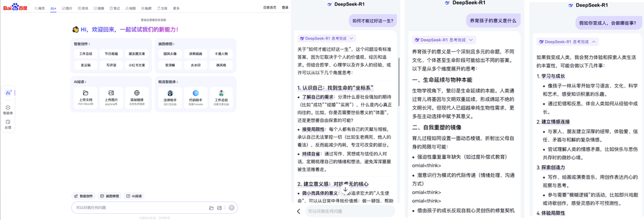Click the send arrow button in input box
This screenshot has height=220, width=644.
tap(232, 208)
